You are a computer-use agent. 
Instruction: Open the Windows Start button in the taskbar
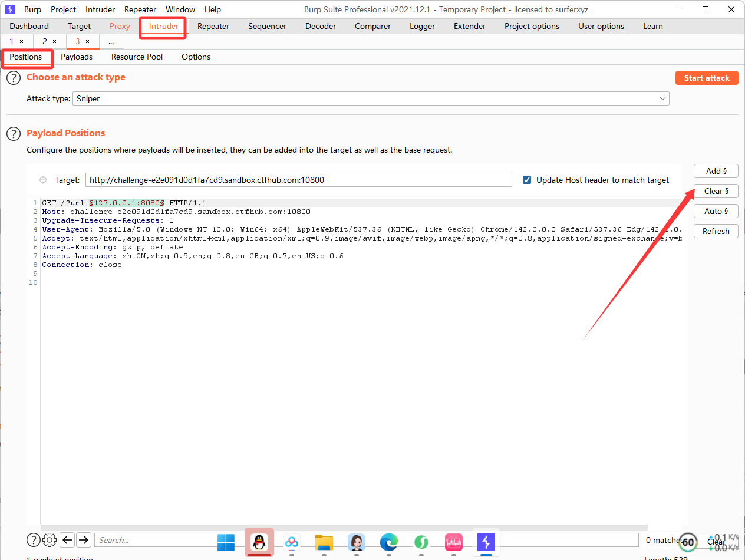pyautogui.click(x=226, y=542)
